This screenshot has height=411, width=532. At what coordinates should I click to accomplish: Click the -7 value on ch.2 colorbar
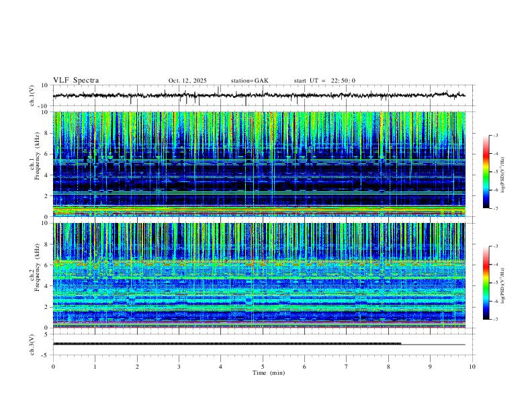click(x=496, y=320)
